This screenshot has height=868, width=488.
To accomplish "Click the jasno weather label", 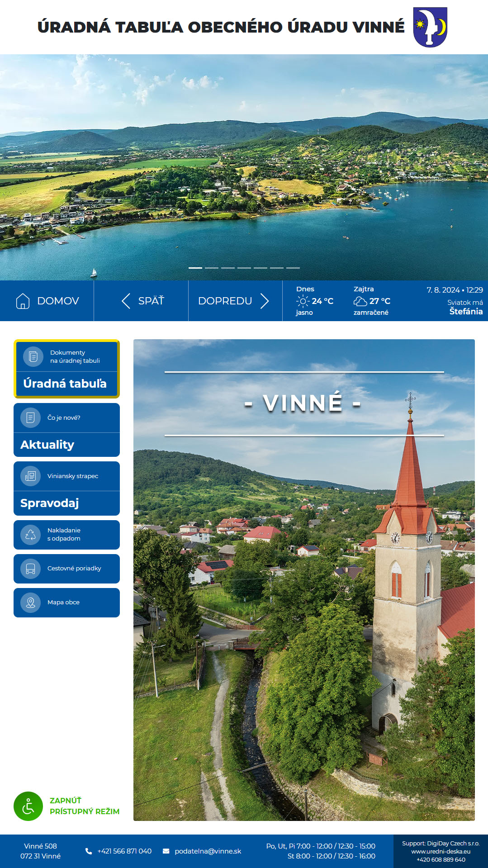I will pyautogui.click(x=304, y=313).
